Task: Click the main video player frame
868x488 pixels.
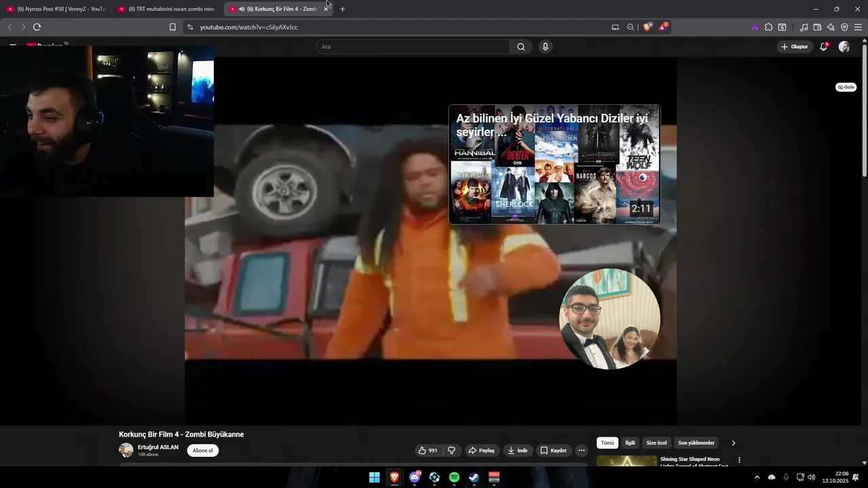Action: (x=431, y=241)
